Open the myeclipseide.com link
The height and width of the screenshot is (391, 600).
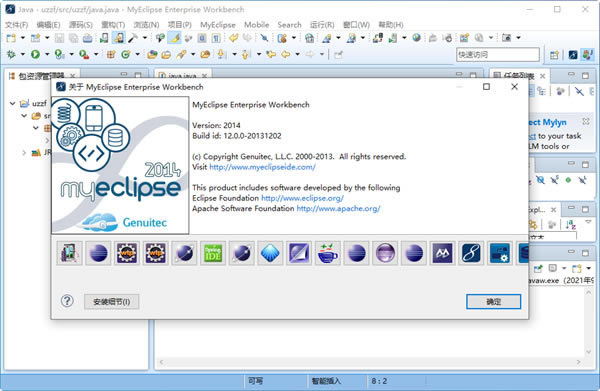(262, 167)
